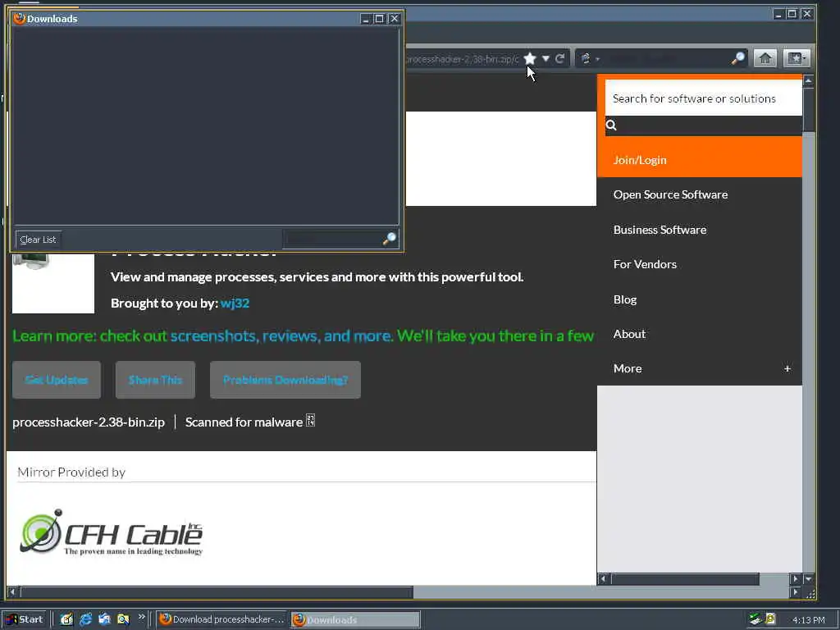Click the bookmark star in the address bar
This screenshot has height=630, width=840.
(x=530, y=58)
